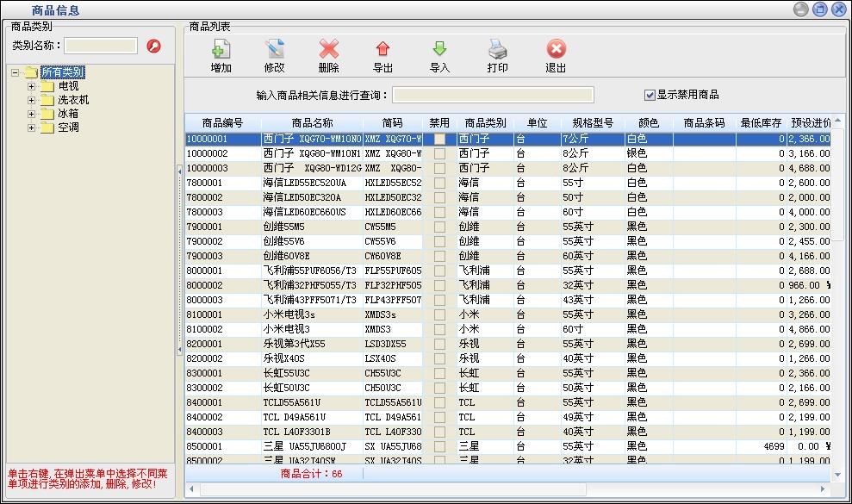Screen dimensions: 852x504
Task: Toggle 禁用 checkbox for product 10000001
Action: (x=439, y=139)
